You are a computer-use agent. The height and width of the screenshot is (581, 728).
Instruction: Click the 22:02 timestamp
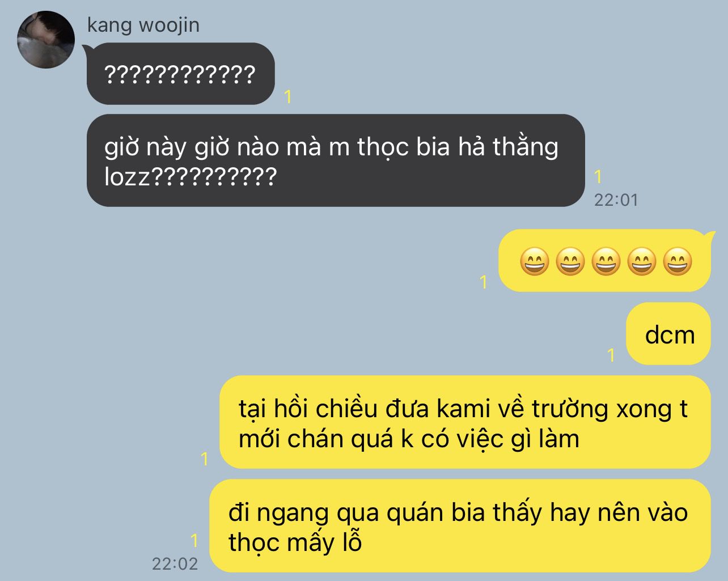tap(175, 563)
